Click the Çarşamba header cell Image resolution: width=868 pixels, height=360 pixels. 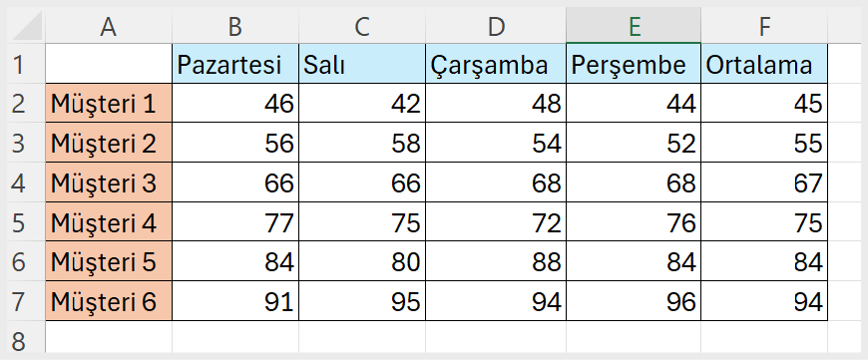click(x=496, y=64)
